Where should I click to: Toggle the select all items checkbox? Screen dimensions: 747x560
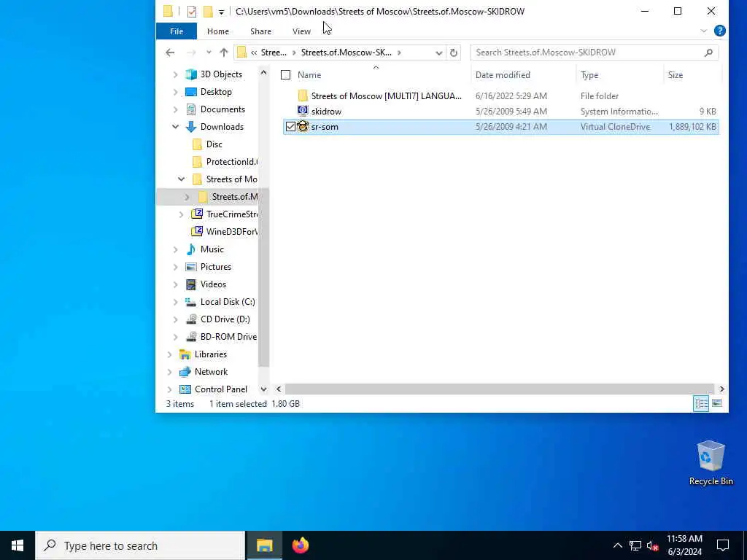coord(285,75)
